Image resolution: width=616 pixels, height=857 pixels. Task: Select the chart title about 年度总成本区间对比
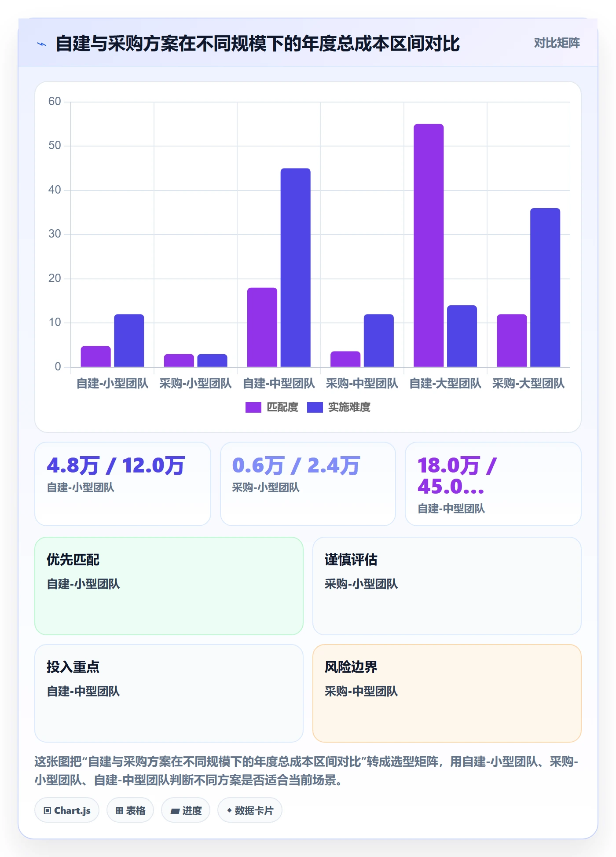pos(258,44)
